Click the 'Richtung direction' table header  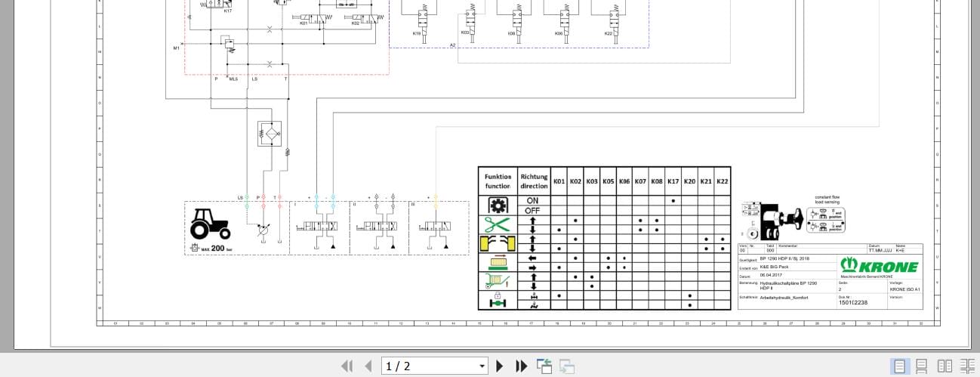[x=534, y=181]
